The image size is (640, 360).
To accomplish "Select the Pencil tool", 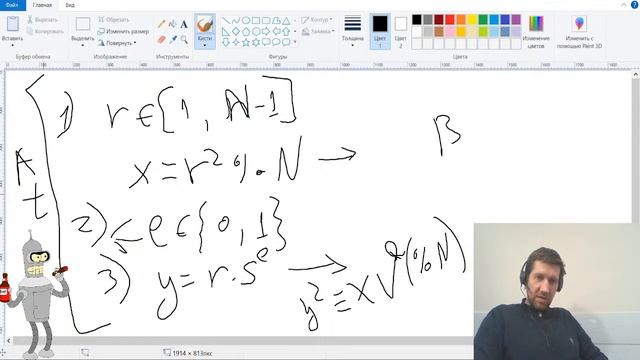I will (162, 24).
